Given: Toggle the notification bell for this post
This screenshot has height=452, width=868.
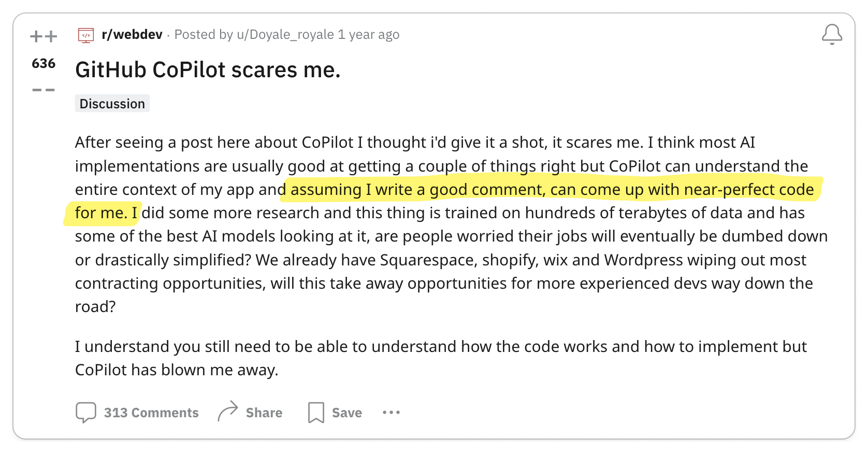Looking at the screenshot, I should click(x=832, y=35).
